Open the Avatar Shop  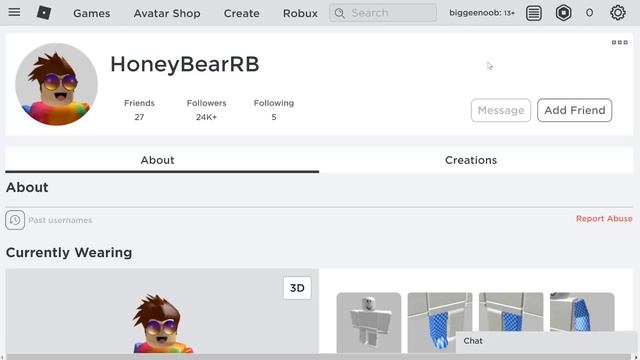167,13
